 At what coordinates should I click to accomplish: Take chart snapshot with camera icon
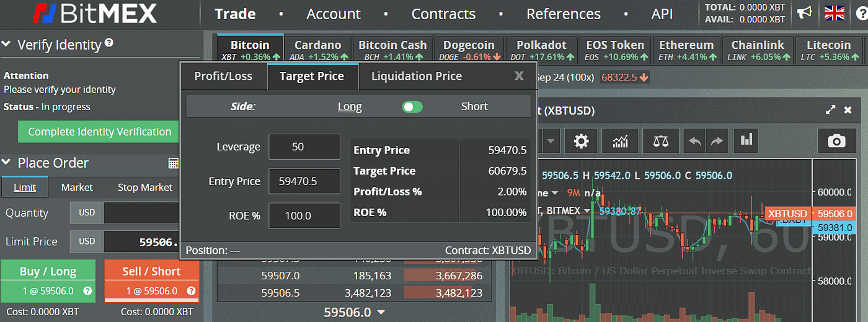click(837, 141)
